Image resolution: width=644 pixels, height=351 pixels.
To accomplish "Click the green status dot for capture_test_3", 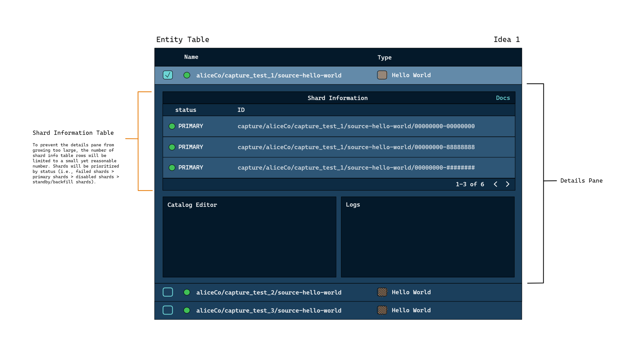I will (187, 310).
